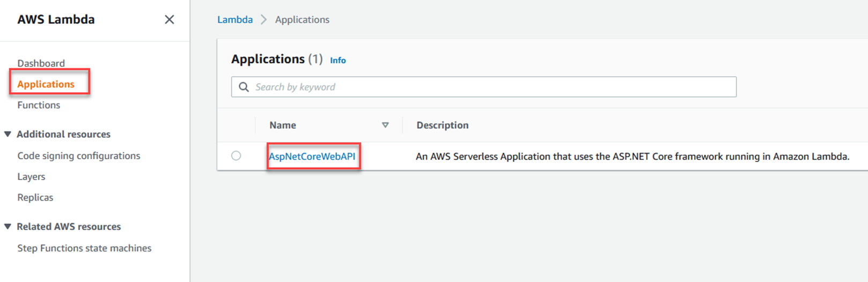Open Functions in the sidebar
The height and width of the screenshot is (282, 868).
39,105
